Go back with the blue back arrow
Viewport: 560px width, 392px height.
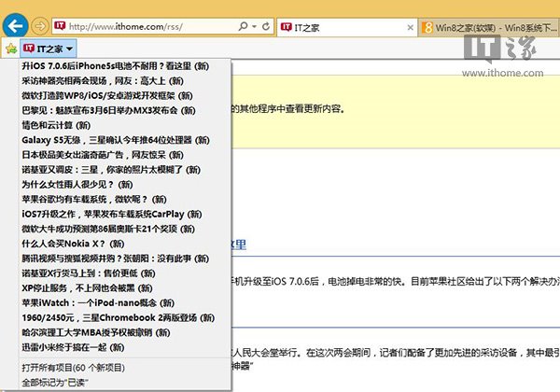click(15, 26)
